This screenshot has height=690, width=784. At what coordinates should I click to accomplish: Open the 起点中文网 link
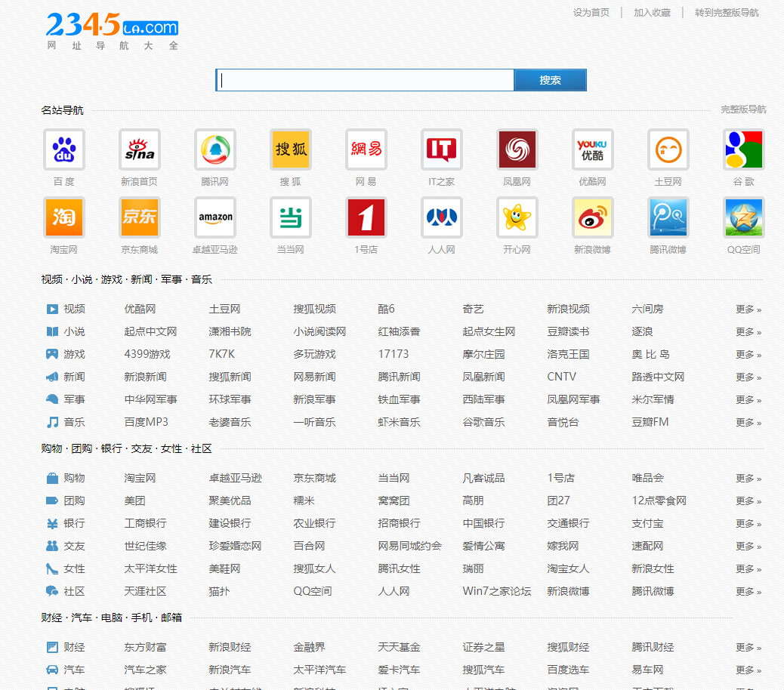(x=150, y=331)
